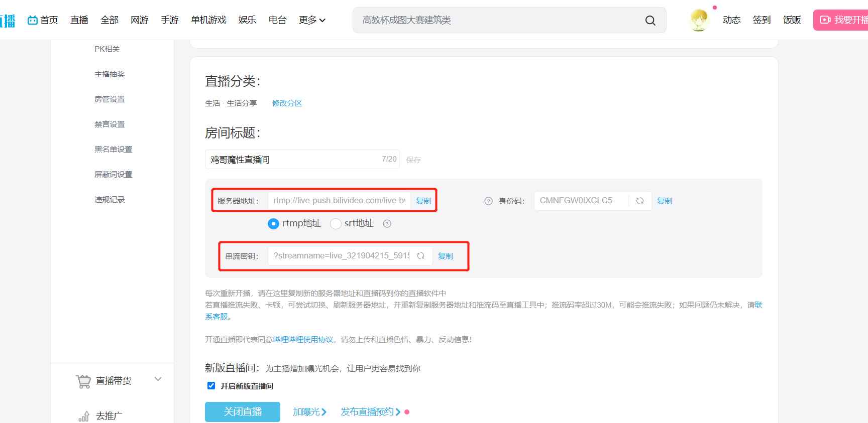Click help icon beside srt地址
868x423 pixels.
(387, 224)
